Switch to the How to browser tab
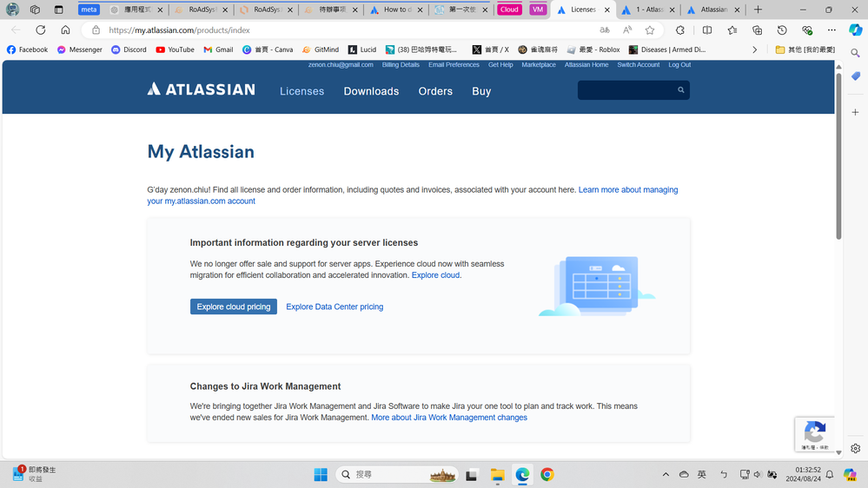This screenshot has height=488, width=868. point(397,10)
